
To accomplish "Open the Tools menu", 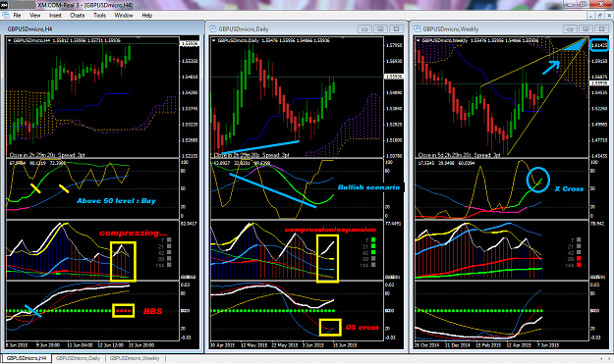I will (x=99, y=16).
